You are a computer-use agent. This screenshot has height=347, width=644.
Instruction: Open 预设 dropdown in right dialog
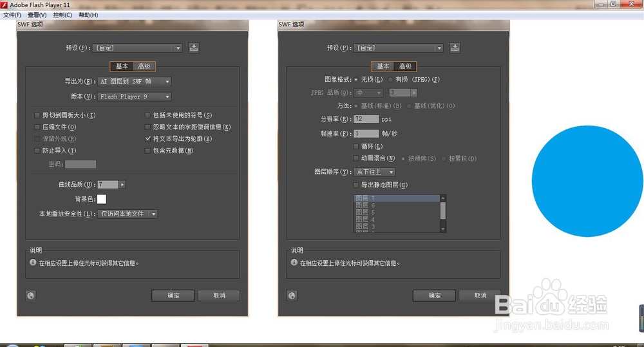(x=399, y=48)
